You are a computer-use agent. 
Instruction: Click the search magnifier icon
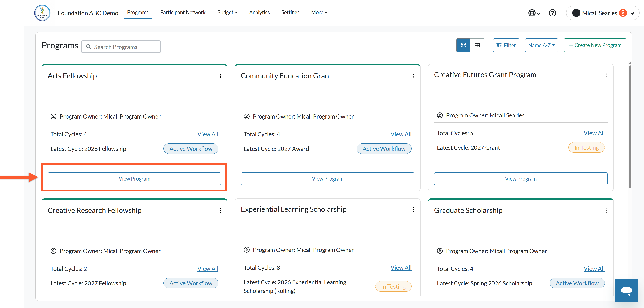[x=89, y=47]
